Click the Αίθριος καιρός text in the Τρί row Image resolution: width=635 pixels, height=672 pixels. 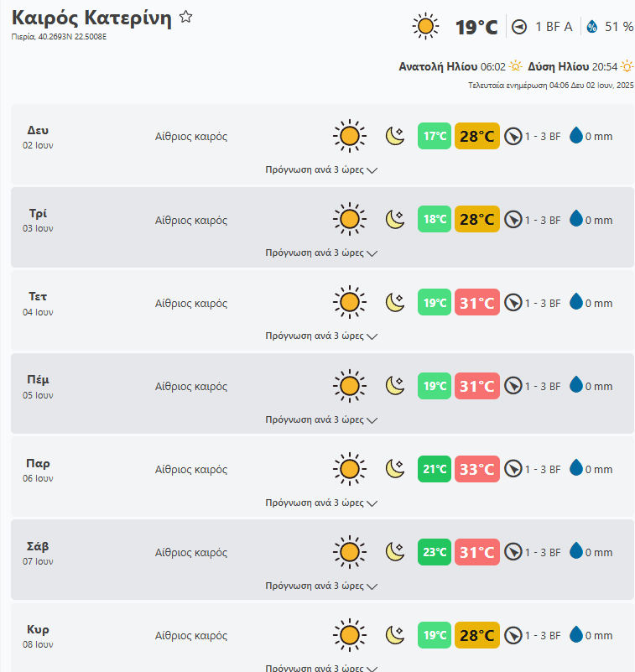pyautogui.click(x=191, y=221)
